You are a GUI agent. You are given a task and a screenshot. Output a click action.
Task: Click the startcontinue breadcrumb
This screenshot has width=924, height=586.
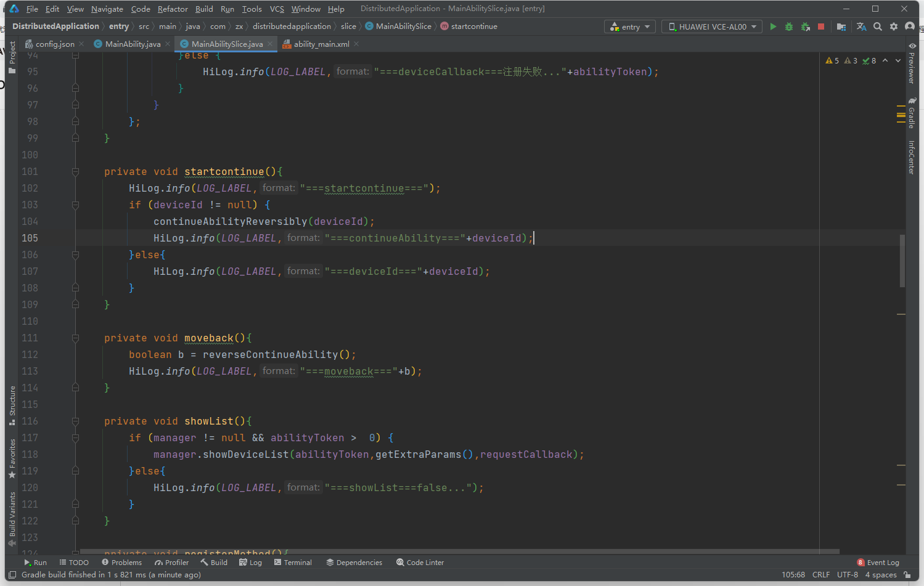[x=469, y=26]
